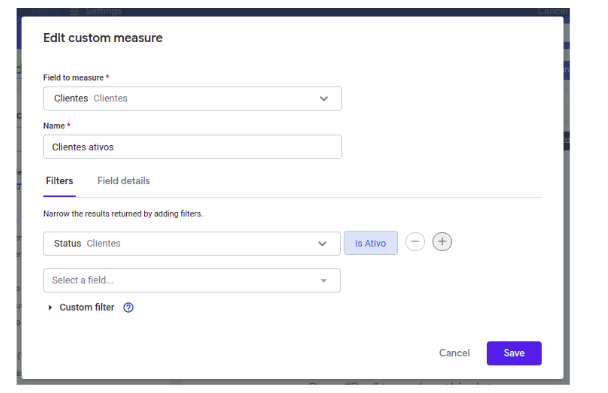Image resolution: width=608 pixels, height=393 pixels.
Task: Remove the Status filter with the minus icon
Action: click(x=415, y=242)
